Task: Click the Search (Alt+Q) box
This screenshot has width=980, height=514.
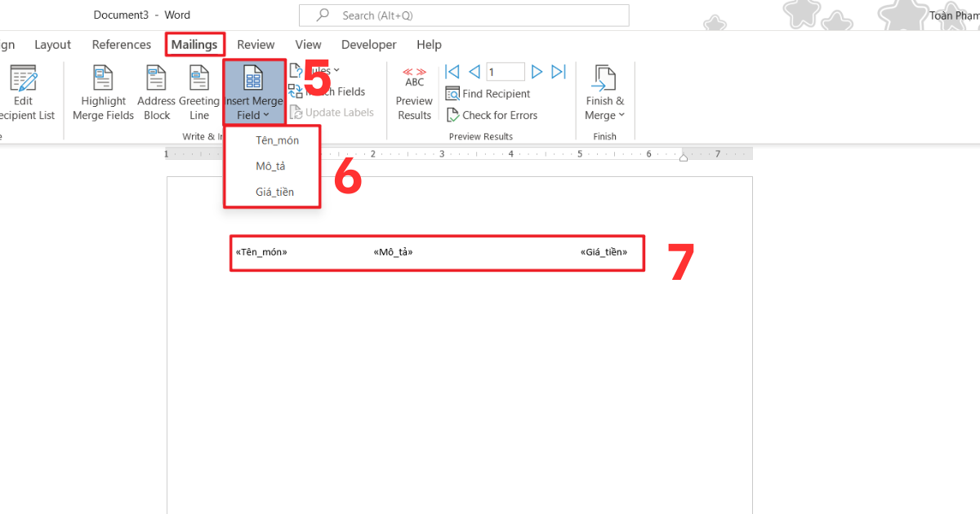Action: [x=464, y=15]
